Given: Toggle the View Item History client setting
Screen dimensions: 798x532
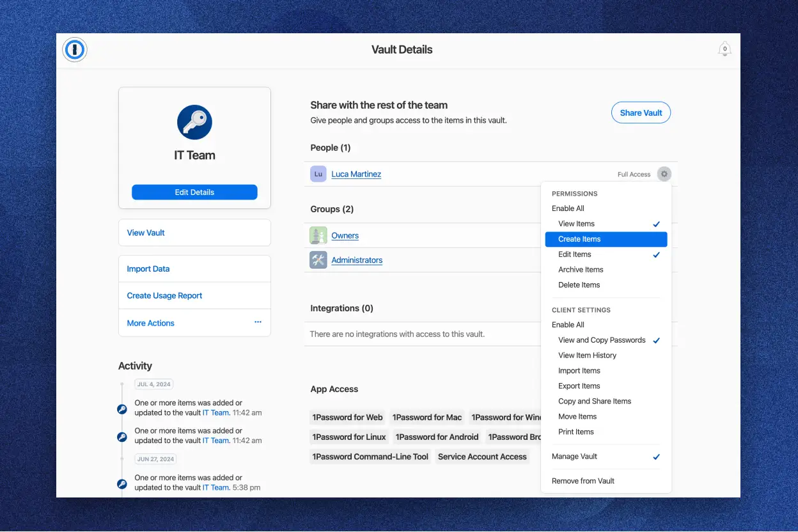Looking at the screenshot, I should 587,355.
